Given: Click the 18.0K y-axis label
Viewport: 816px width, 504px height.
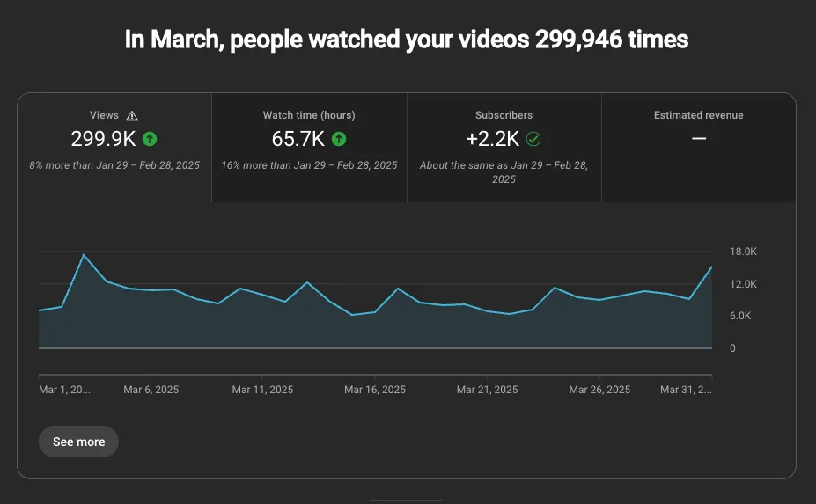Looking at the screenshot, I should click(743, 252).
